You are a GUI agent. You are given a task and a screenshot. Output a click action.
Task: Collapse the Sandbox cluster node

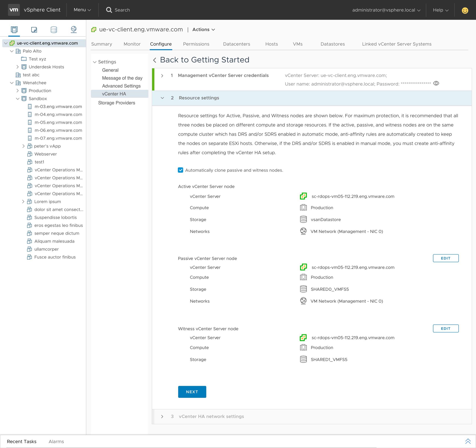18,99
